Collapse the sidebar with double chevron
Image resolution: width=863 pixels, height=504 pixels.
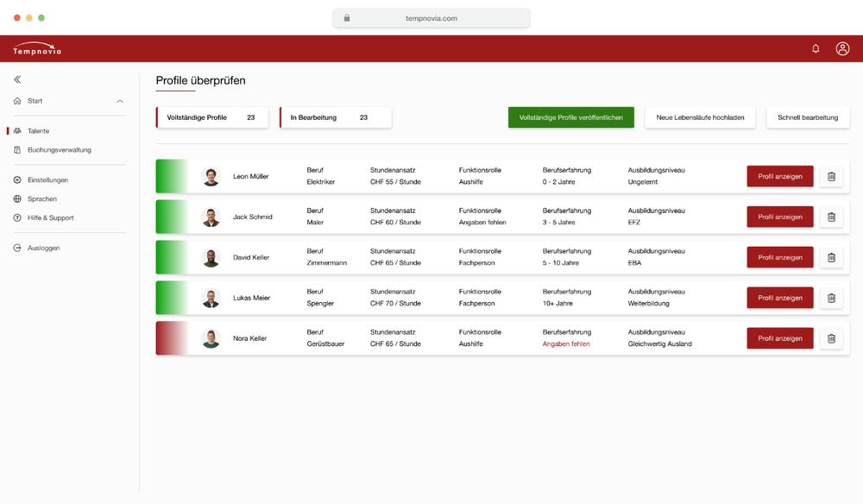click(x=17, y=79)
